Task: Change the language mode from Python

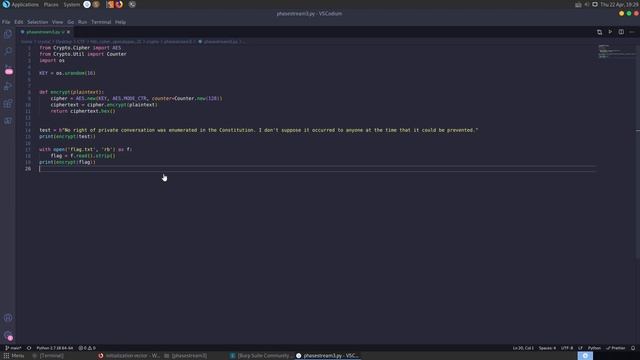Action: [x=594, y=348]
